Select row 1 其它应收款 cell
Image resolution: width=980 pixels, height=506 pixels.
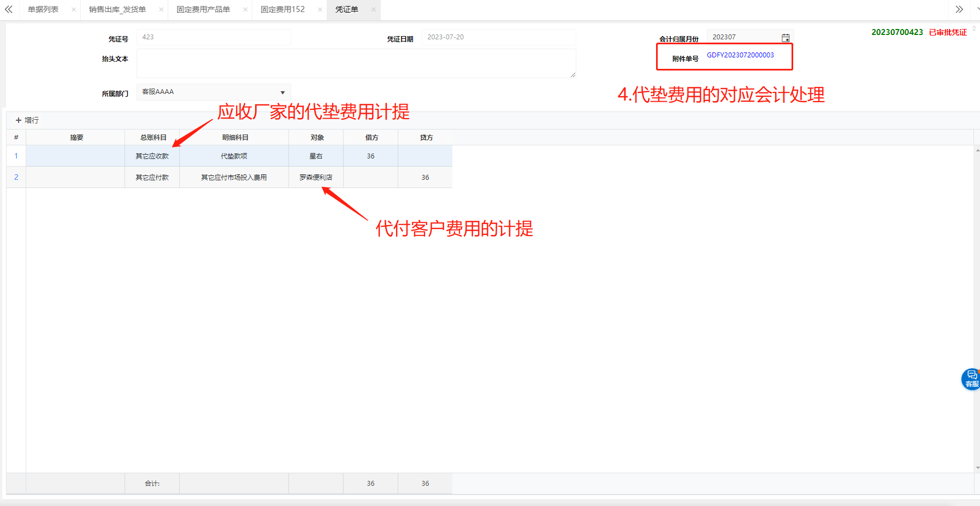(152, 156)
